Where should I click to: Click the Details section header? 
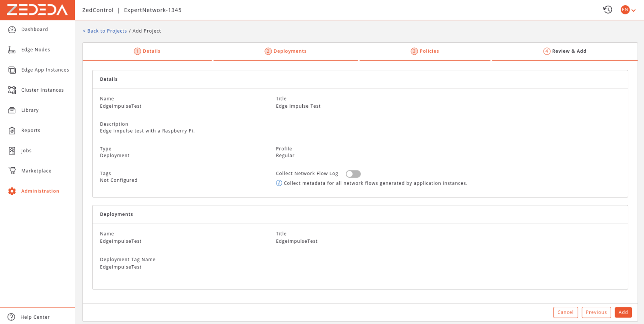coord(109,79)
